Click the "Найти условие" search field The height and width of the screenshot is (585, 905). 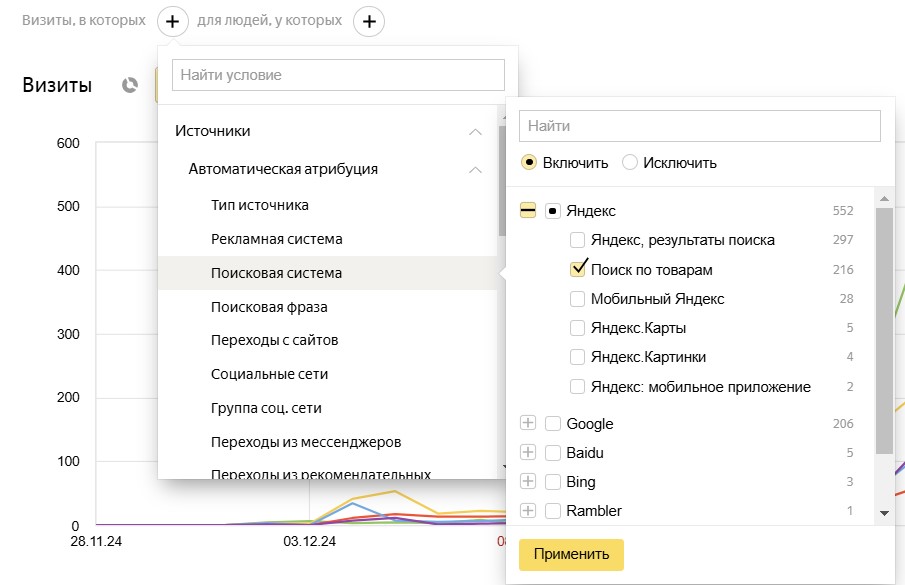pyautogui.click(x=337, y=74)
